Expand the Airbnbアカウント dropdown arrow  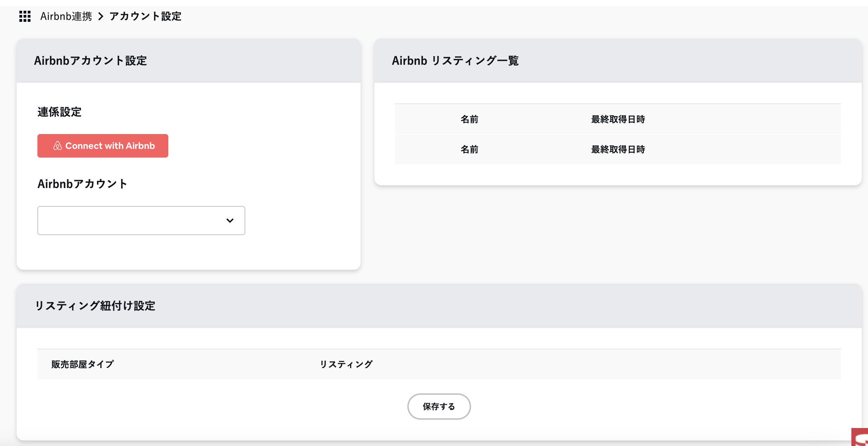pos(230,221)
